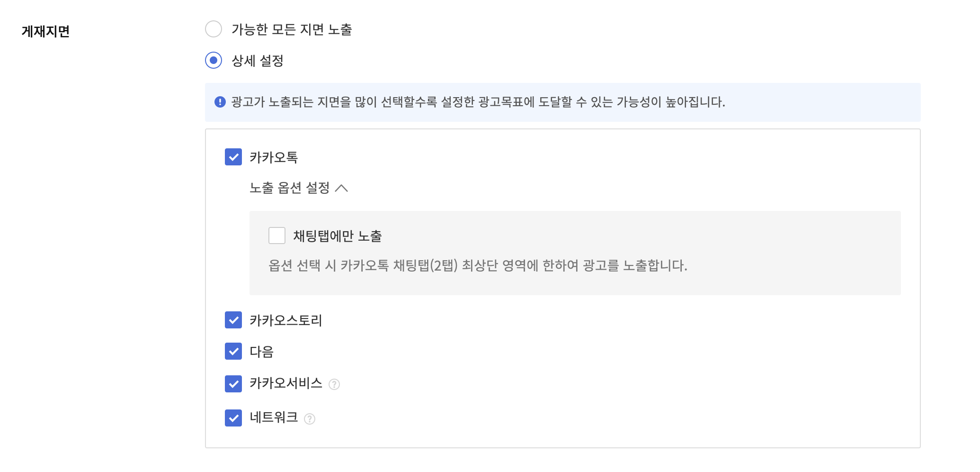Click the 카카오스토리 label text
This screenshot has height=472, width=980.
pyautogui.click(x=286, y=320)
